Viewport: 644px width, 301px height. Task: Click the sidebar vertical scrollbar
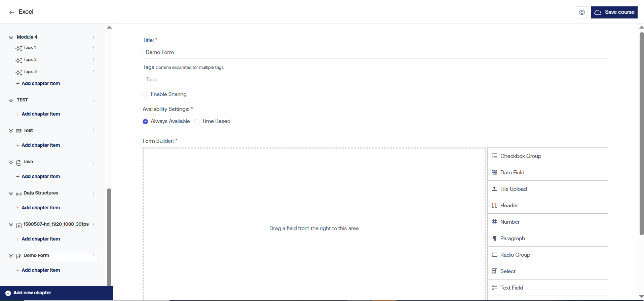click(109, 235)
